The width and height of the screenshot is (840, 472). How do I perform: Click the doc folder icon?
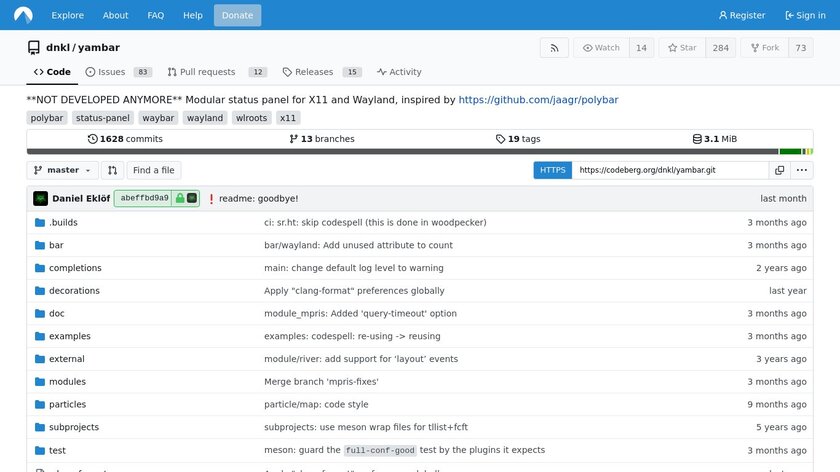pos(40,313)
